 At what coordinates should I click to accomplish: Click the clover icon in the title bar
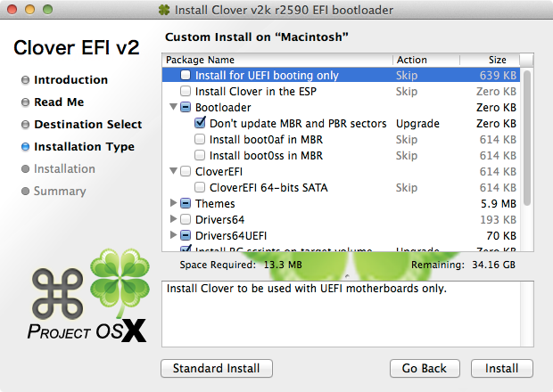click(x=163, y=10)
